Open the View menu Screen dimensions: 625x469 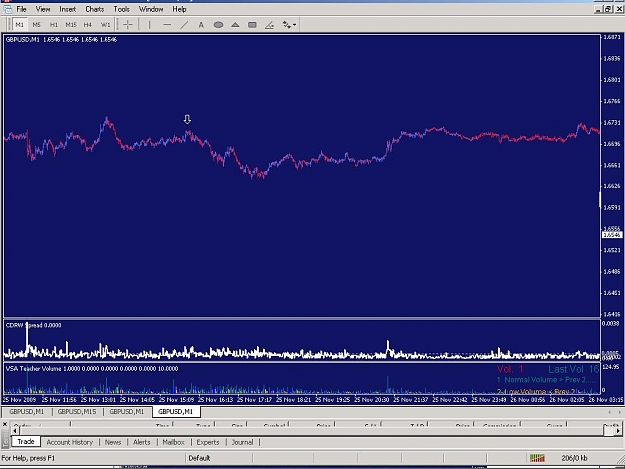43,9
